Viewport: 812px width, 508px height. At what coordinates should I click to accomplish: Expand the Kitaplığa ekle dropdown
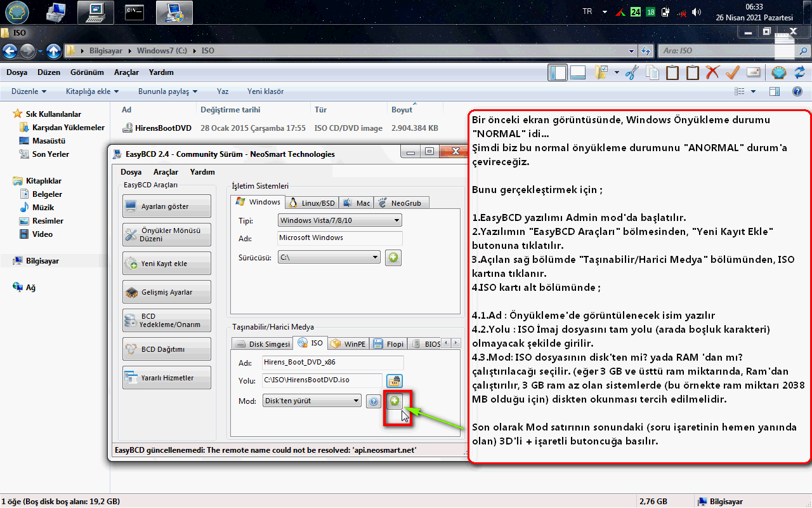(93, 91)
